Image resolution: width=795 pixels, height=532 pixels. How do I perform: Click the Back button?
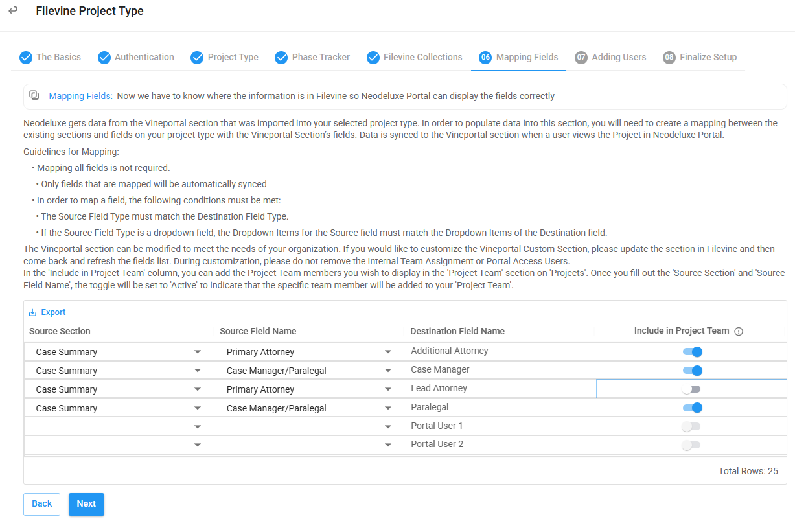(x=42, y=504)
